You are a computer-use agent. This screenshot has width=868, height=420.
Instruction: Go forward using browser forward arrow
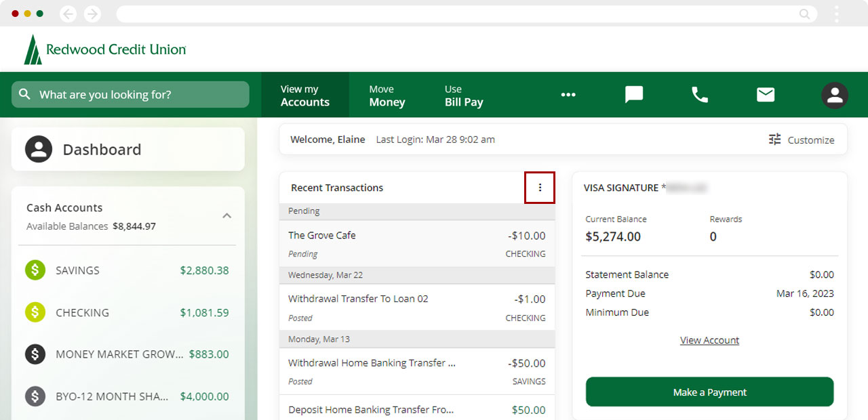click(92, 14)
